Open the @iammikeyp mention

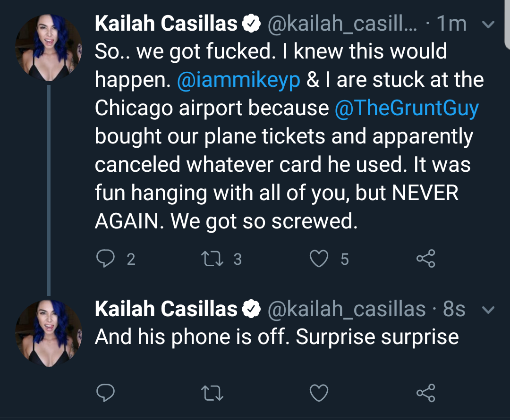[239, 80]
